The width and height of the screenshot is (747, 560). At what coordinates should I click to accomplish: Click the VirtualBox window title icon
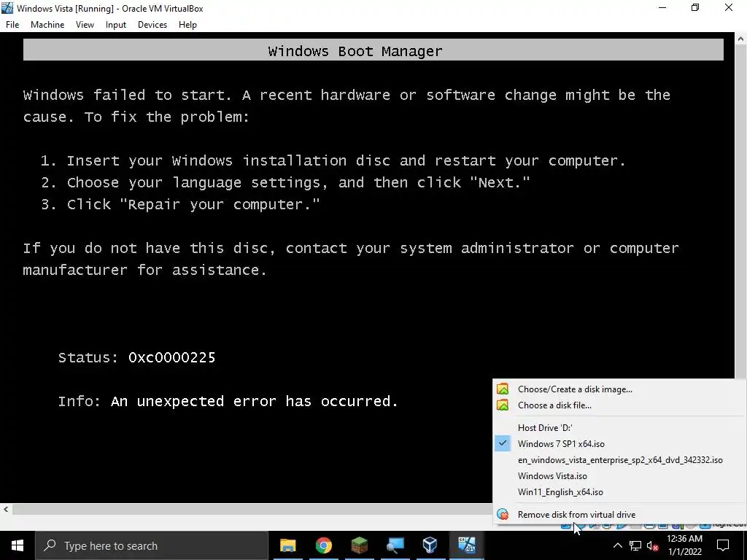[7, 8]
